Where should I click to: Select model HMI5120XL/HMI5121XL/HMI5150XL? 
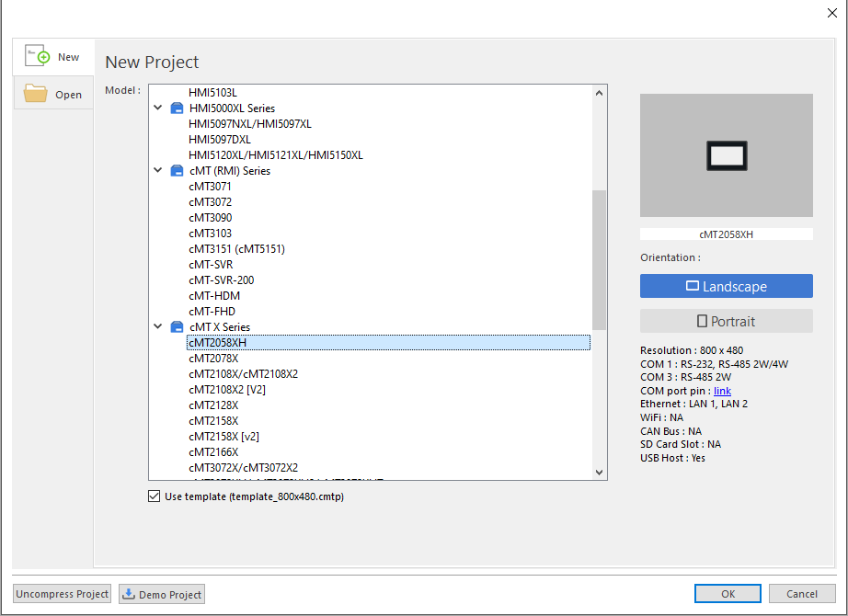coord(275,155)
